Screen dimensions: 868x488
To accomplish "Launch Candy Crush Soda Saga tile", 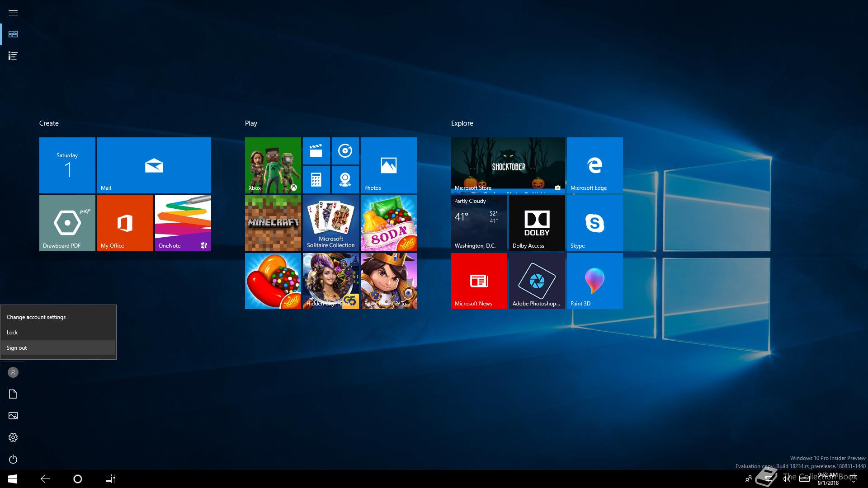I will click(x=389, y=223).
